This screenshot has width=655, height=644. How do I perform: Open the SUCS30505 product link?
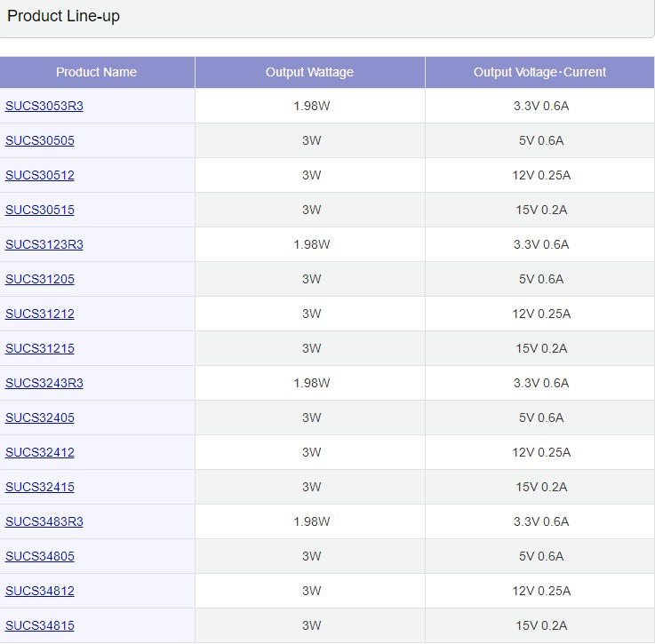tap(40, 140)
